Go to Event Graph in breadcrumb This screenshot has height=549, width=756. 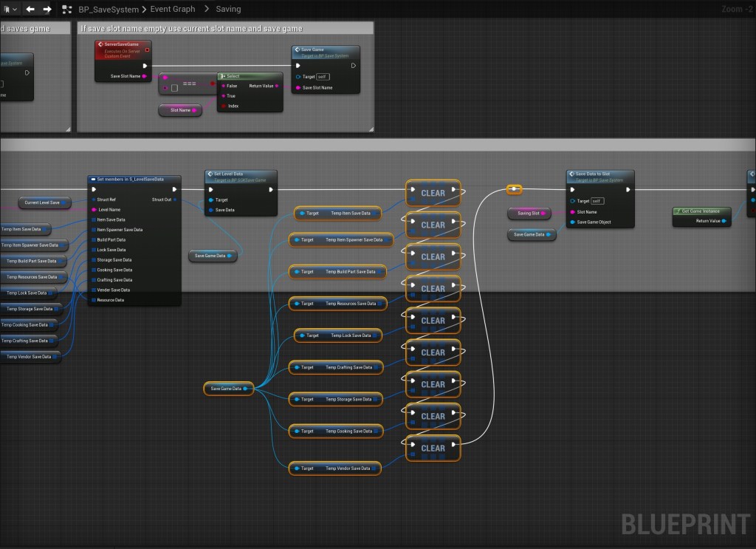(x=173, y=10)
